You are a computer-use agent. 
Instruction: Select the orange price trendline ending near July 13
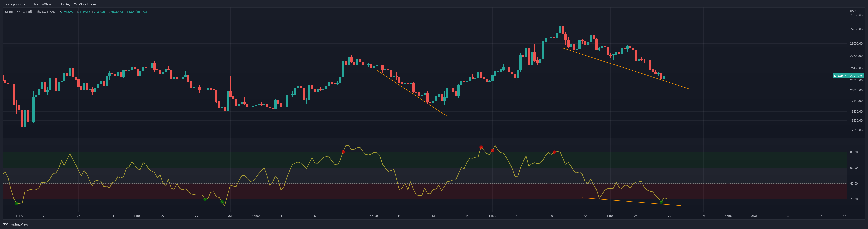[x=412, y=93]
